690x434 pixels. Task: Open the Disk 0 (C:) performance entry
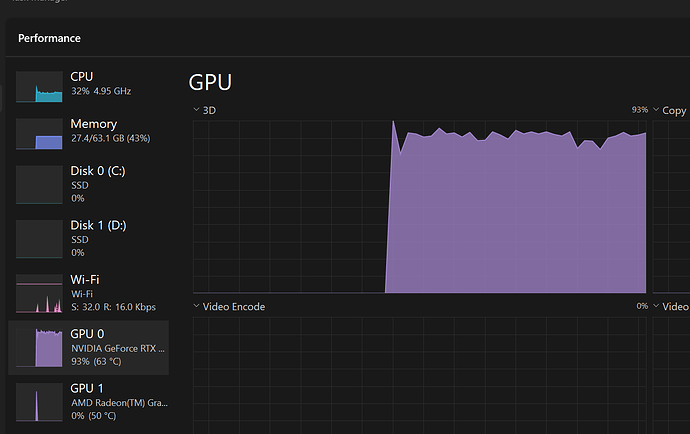(x=88, y=184)
